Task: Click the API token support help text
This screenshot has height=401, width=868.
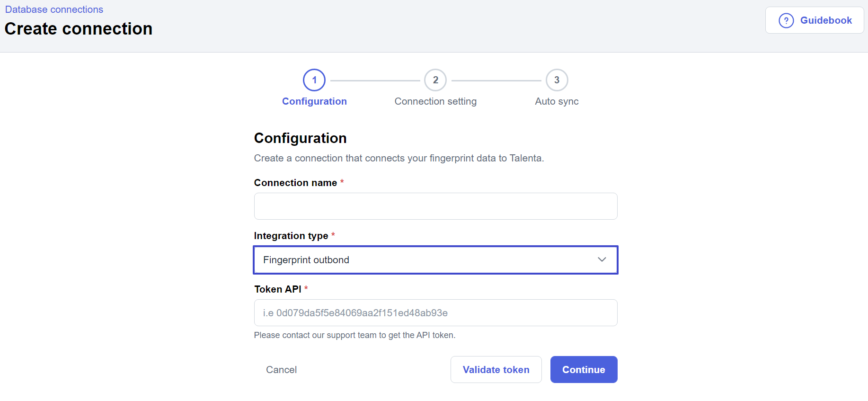Action: click(x=354, y=335)
